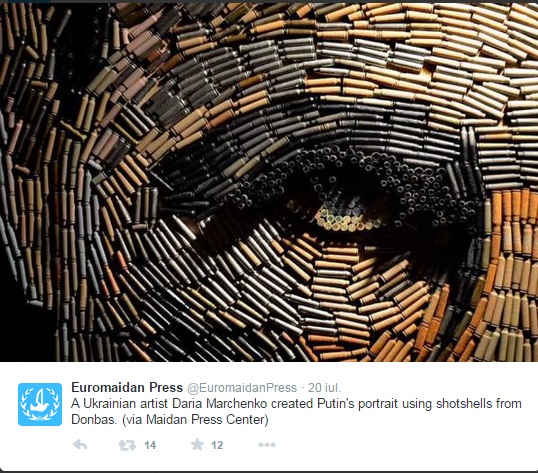The height and width of the screenshot is (473, 538).
Task: View the 14 retweets count
Action: pyautogui.click(x=150, y=445)
